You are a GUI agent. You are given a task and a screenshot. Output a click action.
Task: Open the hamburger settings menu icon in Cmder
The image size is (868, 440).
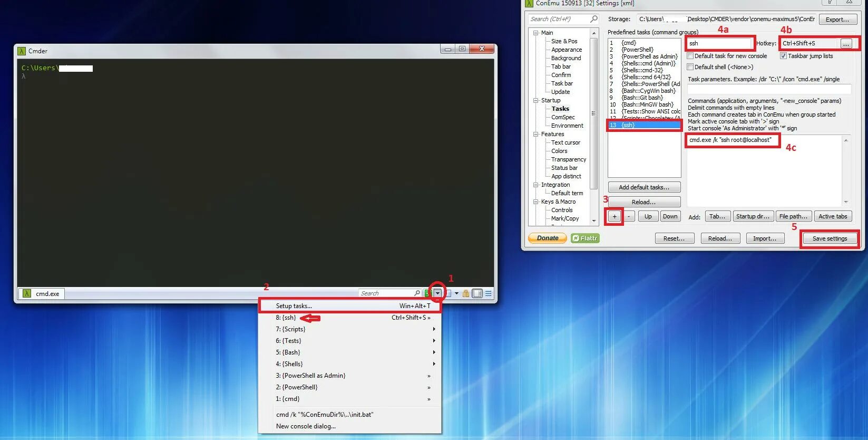(x=489, y=293)
